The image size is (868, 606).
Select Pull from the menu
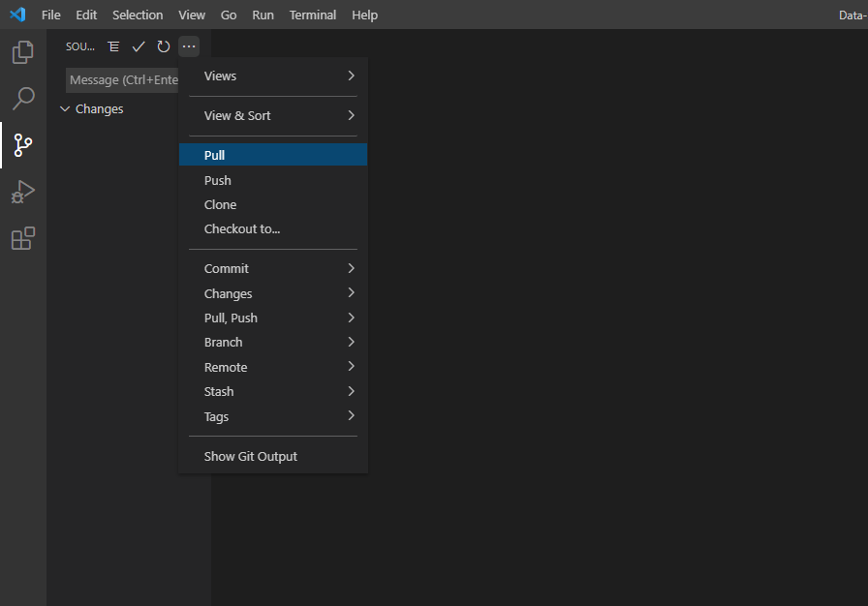click(x=273, y=155)
